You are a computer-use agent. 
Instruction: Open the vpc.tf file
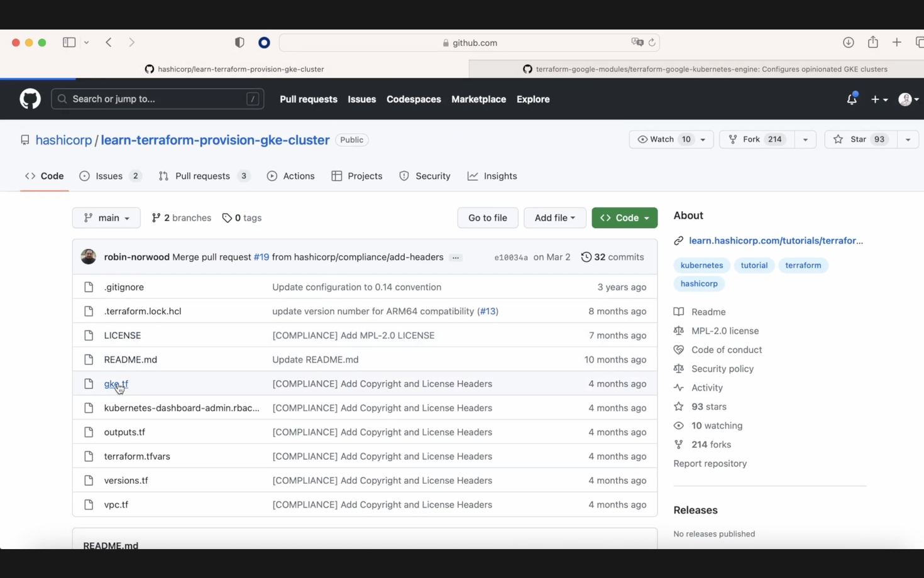(x=116, y=504)
